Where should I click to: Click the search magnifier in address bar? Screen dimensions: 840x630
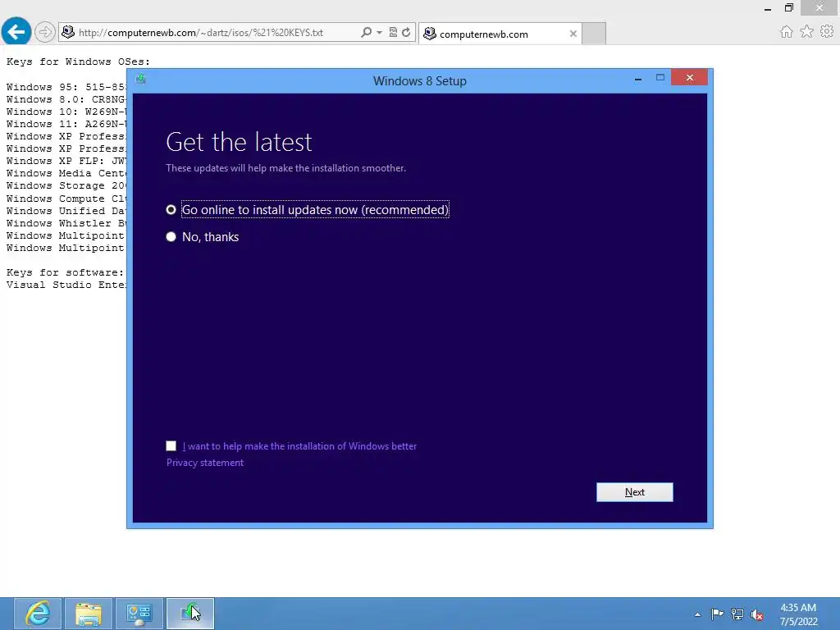(366, 33)
